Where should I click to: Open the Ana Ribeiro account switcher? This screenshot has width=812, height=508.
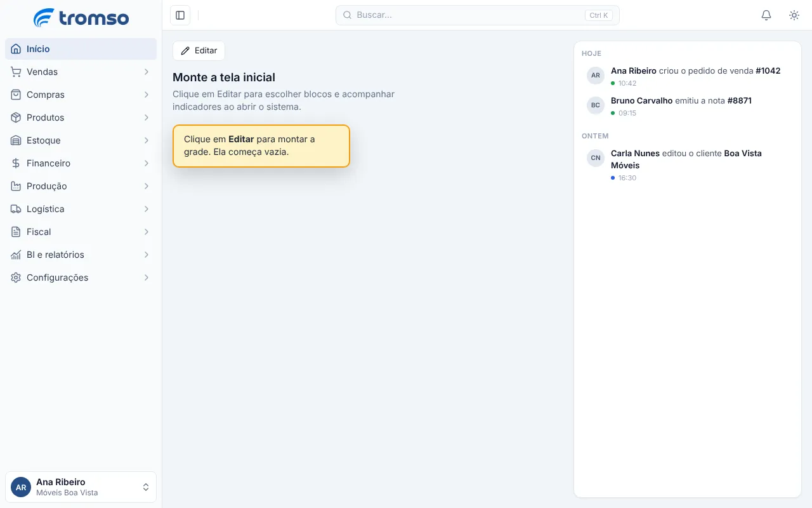coord(81,487)
